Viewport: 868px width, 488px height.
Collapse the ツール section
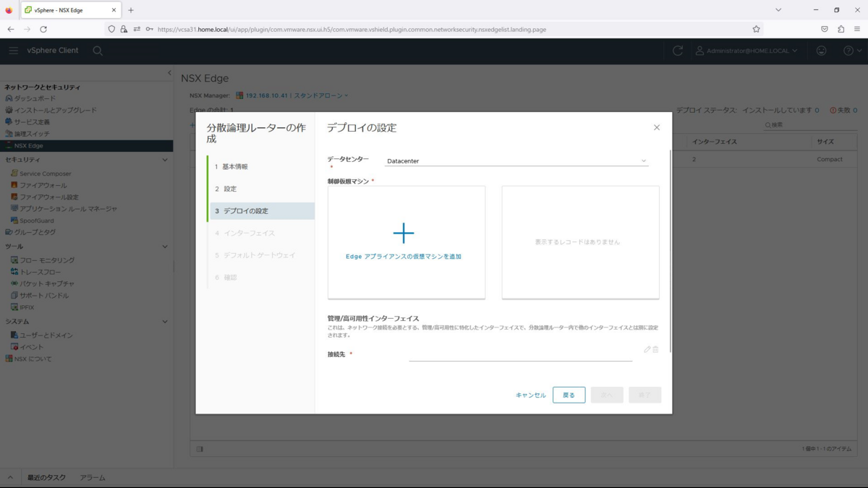click(165, 247)
